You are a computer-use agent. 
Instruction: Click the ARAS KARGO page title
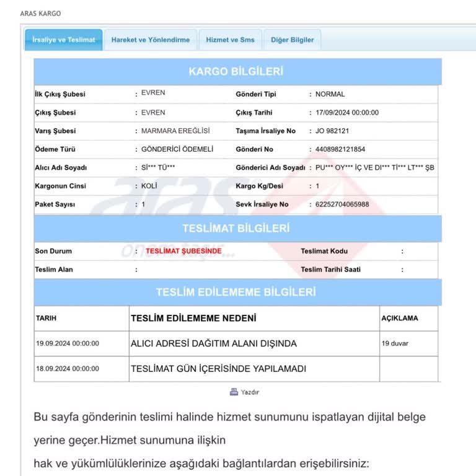point(40,14)
